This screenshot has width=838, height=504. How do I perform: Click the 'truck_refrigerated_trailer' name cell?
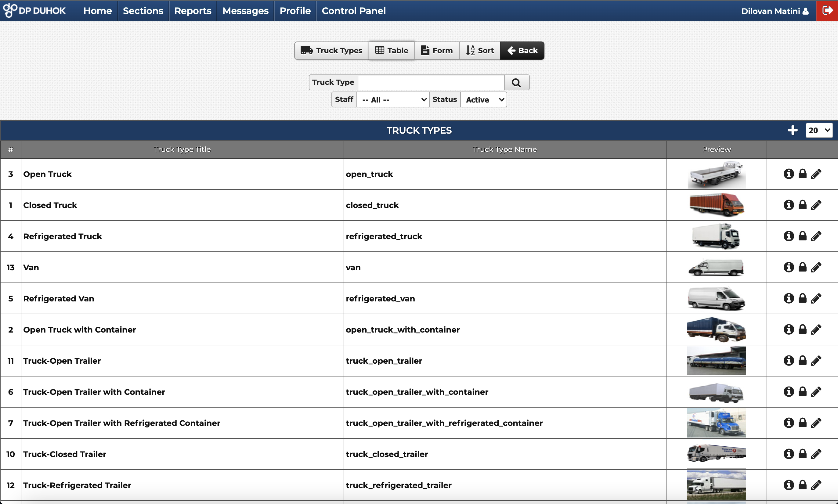[x=505, y=485]
